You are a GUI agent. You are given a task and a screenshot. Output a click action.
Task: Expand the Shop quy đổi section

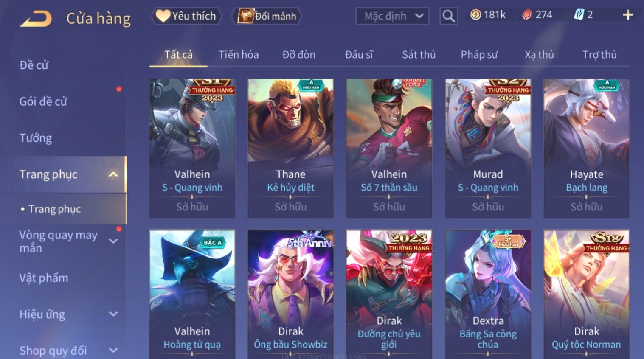pyautogui.click(x=113, y=351)
